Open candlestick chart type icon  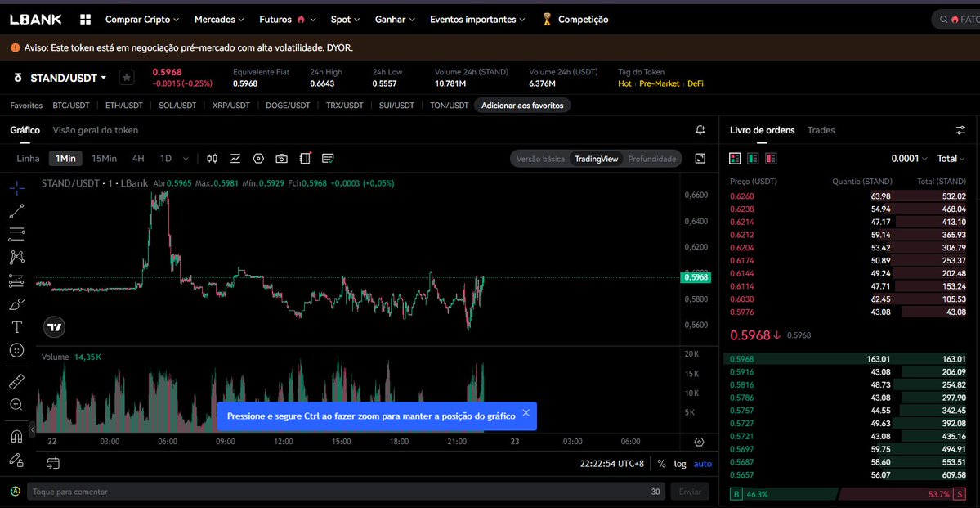[212, 158]
